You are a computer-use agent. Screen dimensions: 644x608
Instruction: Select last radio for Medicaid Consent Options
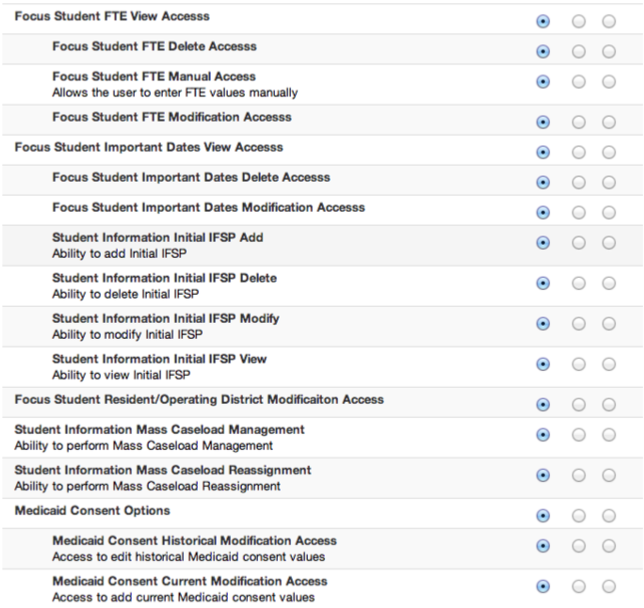point(609,516)
